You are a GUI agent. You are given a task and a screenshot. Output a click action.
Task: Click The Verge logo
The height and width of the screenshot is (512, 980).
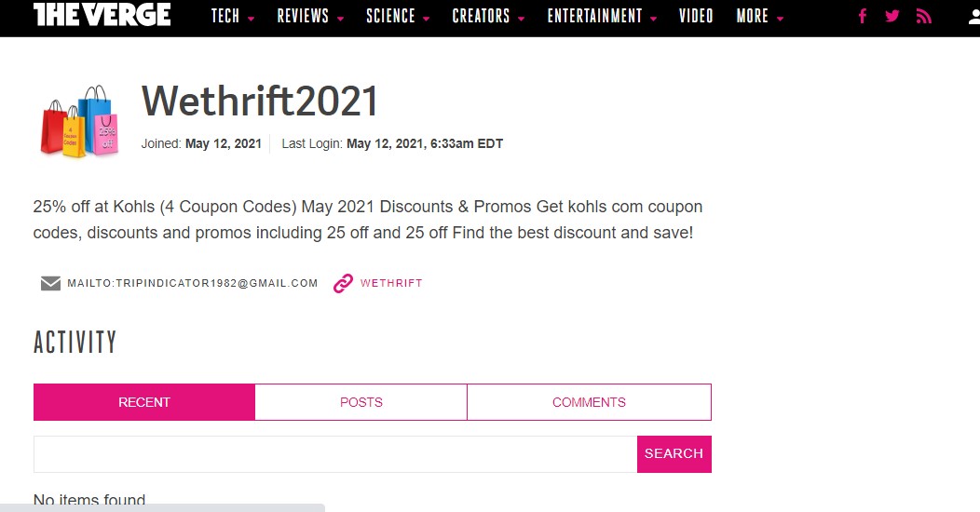point(102,15)
